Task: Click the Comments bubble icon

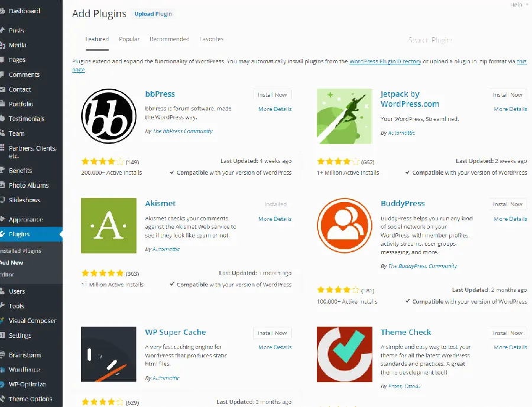Action: (x=2, y=74)
